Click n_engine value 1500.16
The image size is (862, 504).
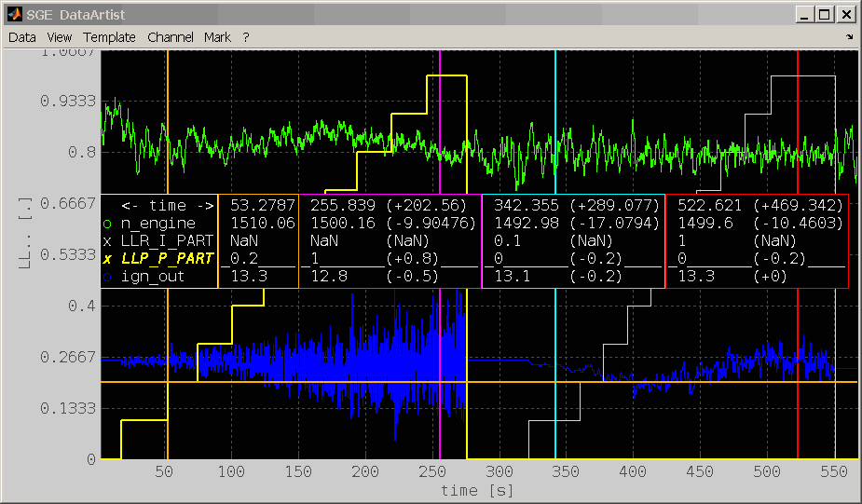(x=343, y=224)
